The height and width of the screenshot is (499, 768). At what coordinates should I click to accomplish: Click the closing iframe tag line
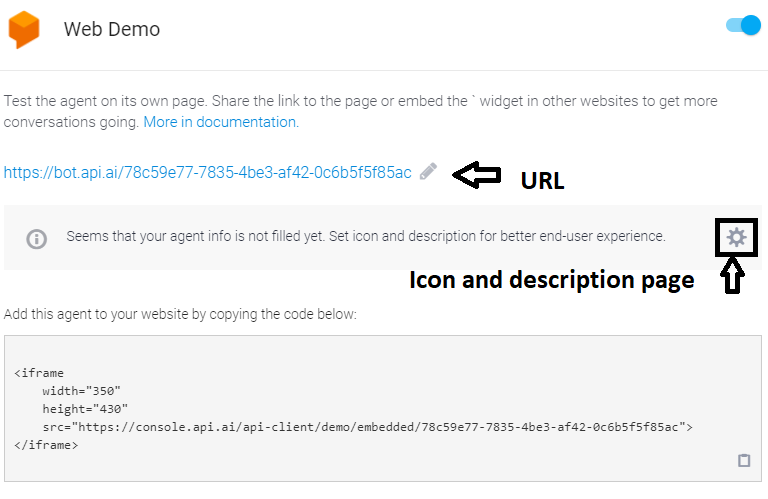[46, 445]
